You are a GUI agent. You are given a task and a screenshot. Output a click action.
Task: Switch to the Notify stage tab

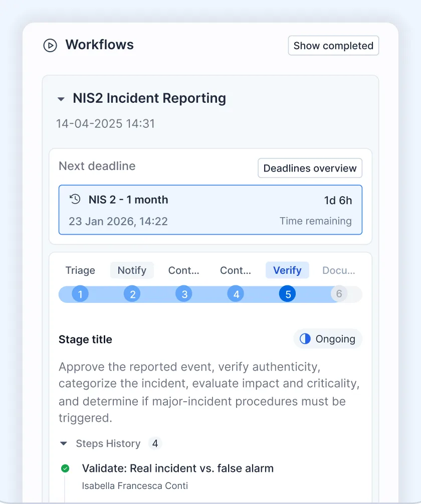click(x=132, y=270)
